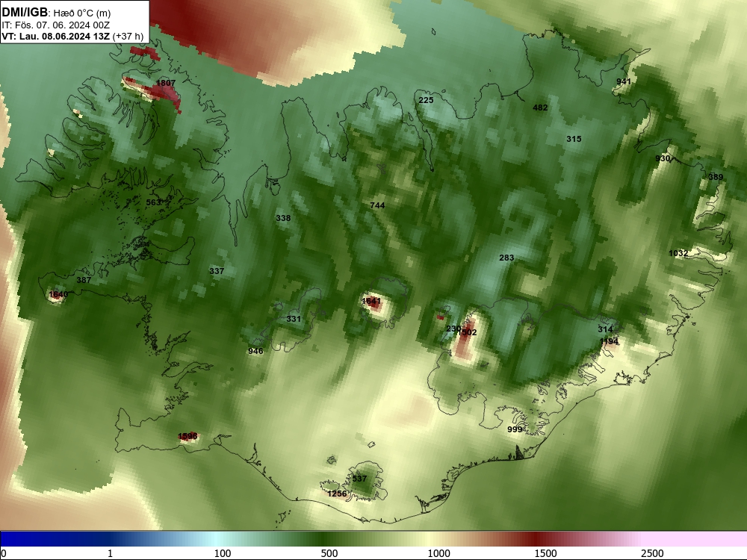The height and width of the screenshot is (560, 747).
Task: Click the 946 value label
Action: pos(255,352)
